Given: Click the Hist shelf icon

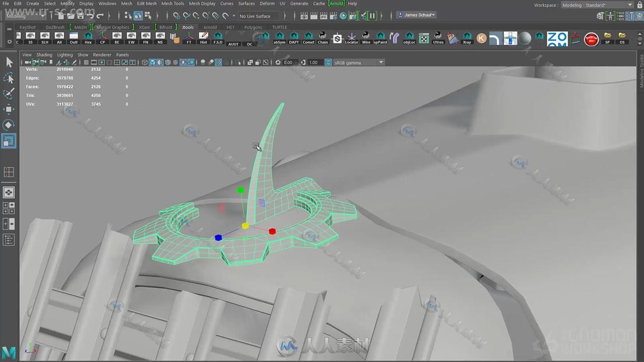Looking at the screenshot, I should click(x=203, y=38).
